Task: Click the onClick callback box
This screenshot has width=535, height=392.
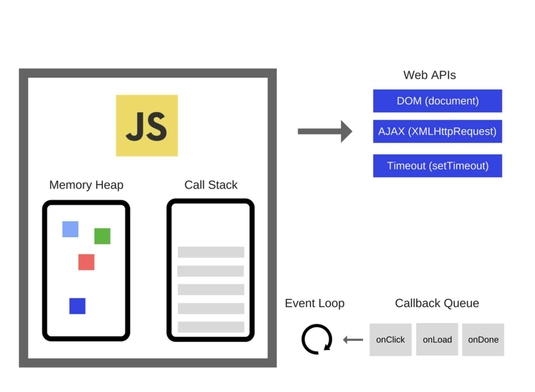Action: click(390, 339)
